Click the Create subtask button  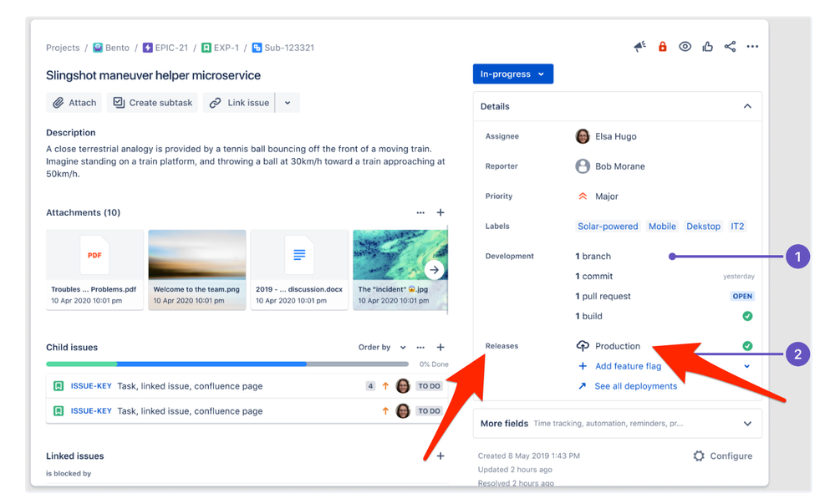[152, 102]
